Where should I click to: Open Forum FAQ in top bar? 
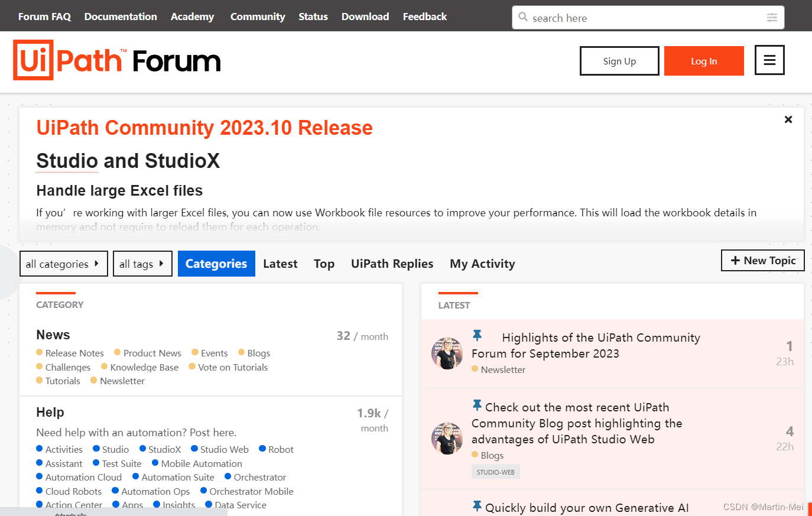(x=44, y=17)
